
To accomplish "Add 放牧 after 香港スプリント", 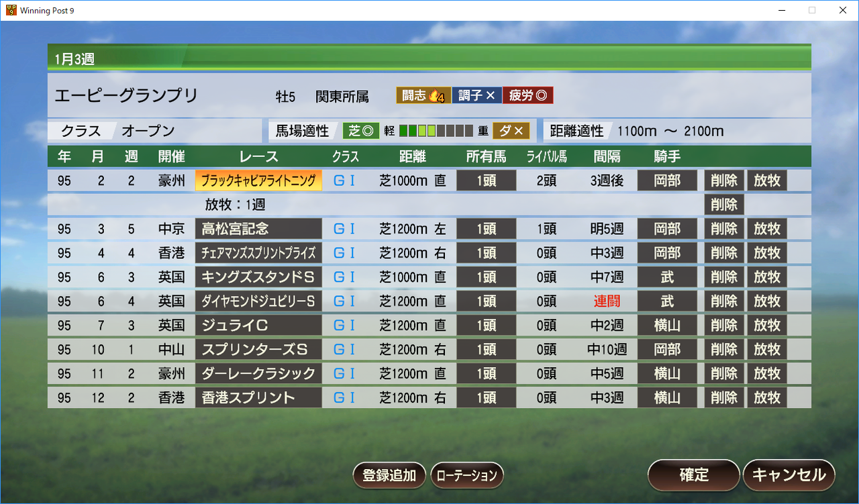I will pos(767,398).
